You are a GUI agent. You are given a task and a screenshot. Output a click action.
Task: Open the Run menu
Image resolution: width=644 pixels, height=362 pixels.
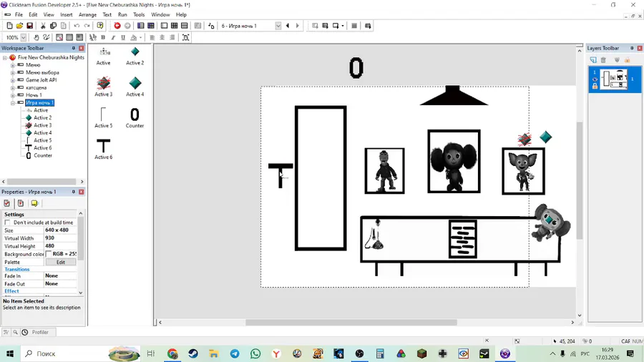click(x=122, y=14)
